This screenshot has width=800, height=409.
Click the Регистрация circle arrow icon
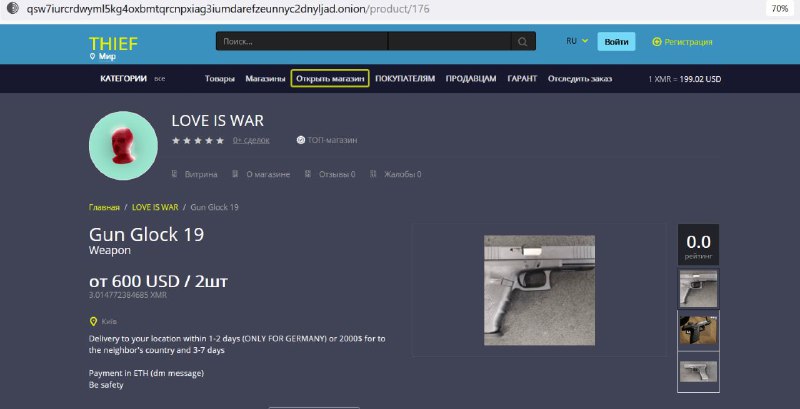657,42
